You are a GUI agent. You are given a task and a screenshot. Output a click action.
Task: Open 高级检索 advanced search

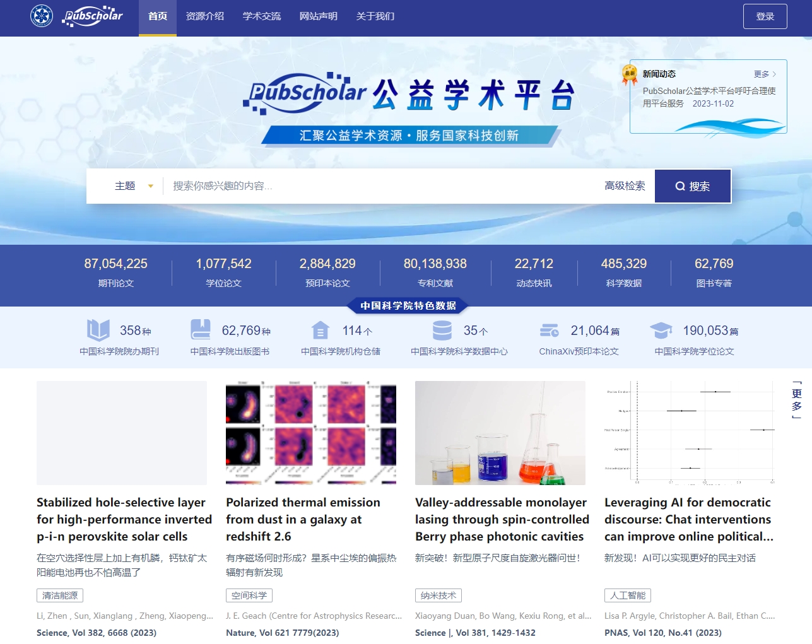tap(625, 186)
